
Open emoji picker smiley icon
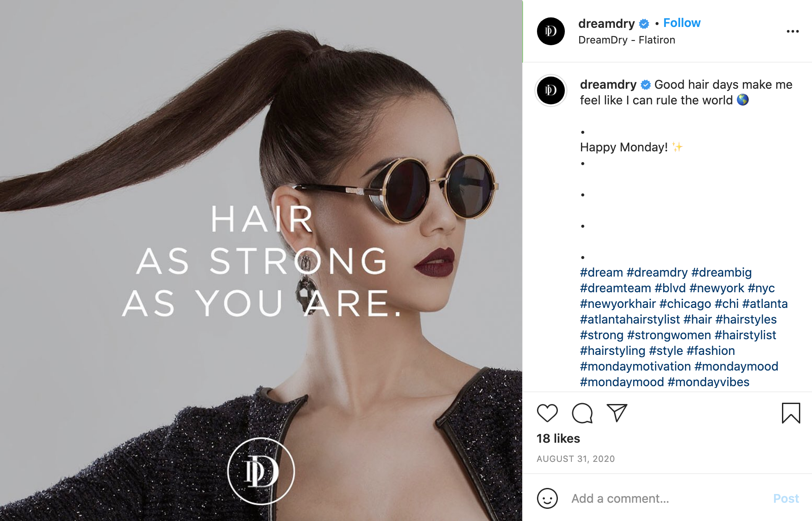[547, 498]
